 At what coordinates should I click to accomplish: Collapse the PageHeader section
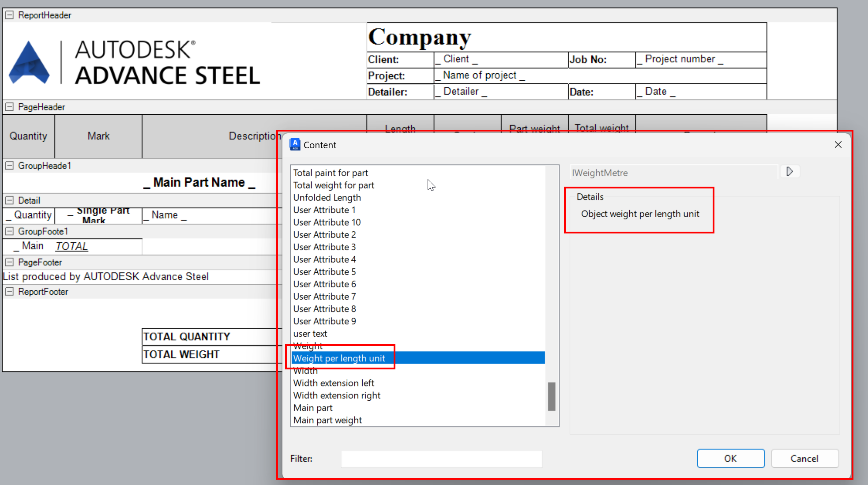click(x=9, y=107)
